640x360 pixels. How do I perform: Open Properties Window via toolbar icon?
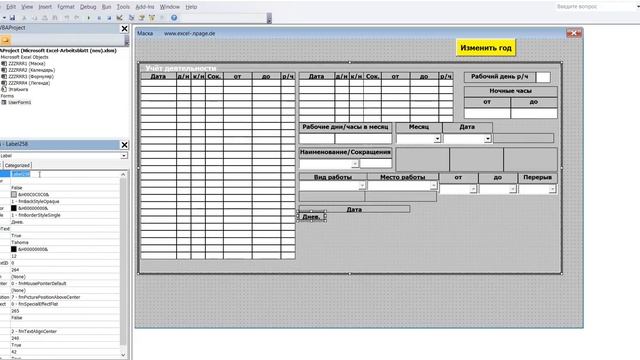[142, 18]
